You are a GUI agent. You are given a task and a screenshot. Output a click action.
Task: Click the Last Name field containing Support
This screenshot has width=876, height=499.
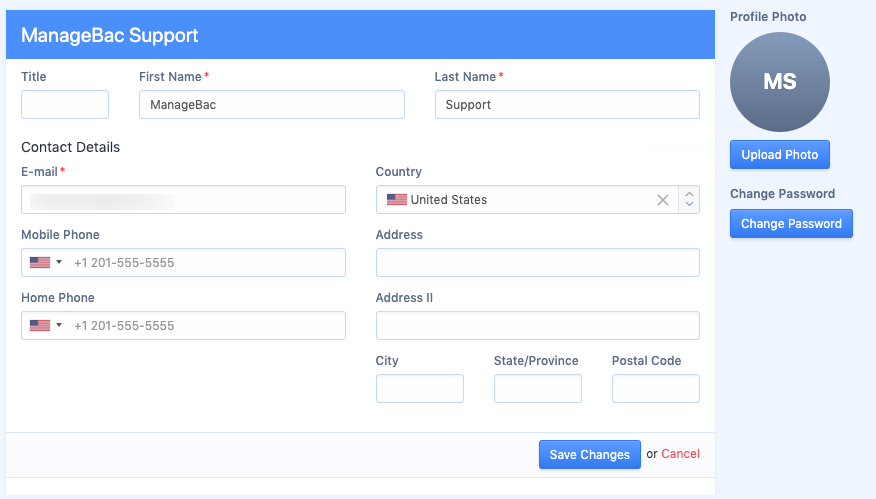(x=567, y=104)
